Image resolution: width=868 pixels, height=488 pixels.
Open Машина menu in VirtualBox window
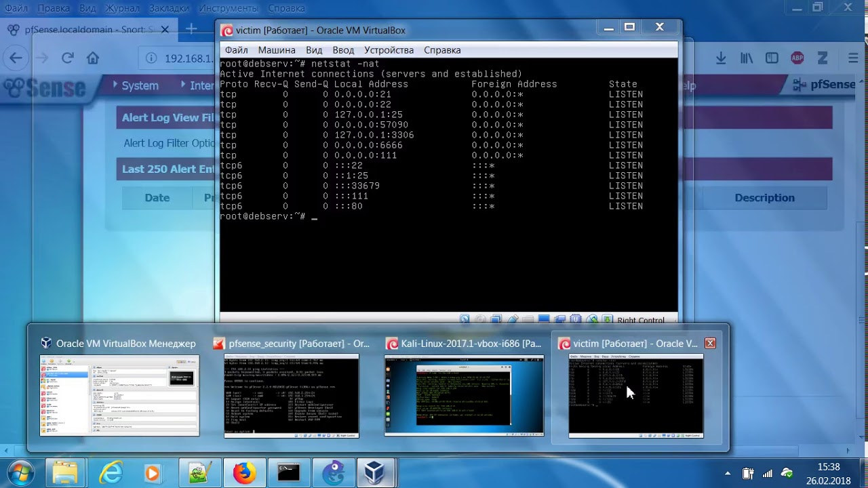pyautogui.click(x=277, y=50)
